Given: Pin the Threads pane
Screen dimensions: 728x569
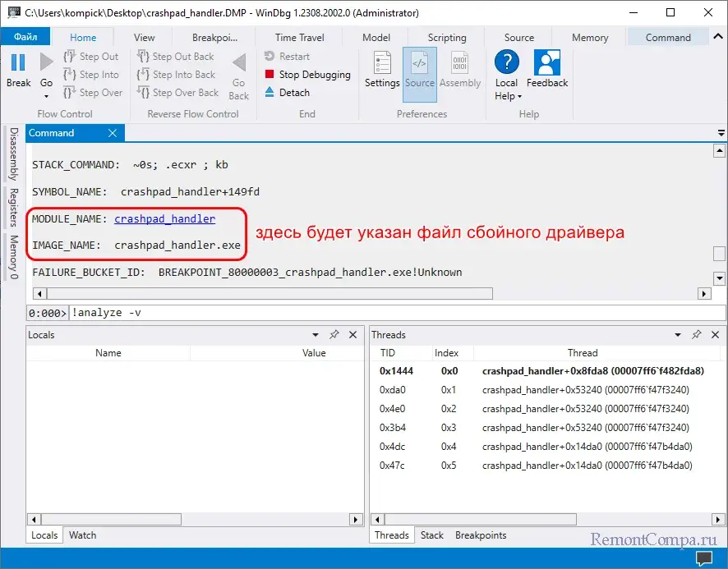Looking at the screenshot, I should [x=696, y=335].
